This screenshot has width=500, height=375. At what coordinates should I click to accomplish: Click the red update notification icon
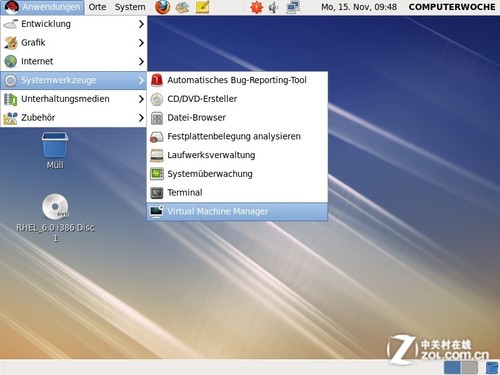click(x=256, y=7)
